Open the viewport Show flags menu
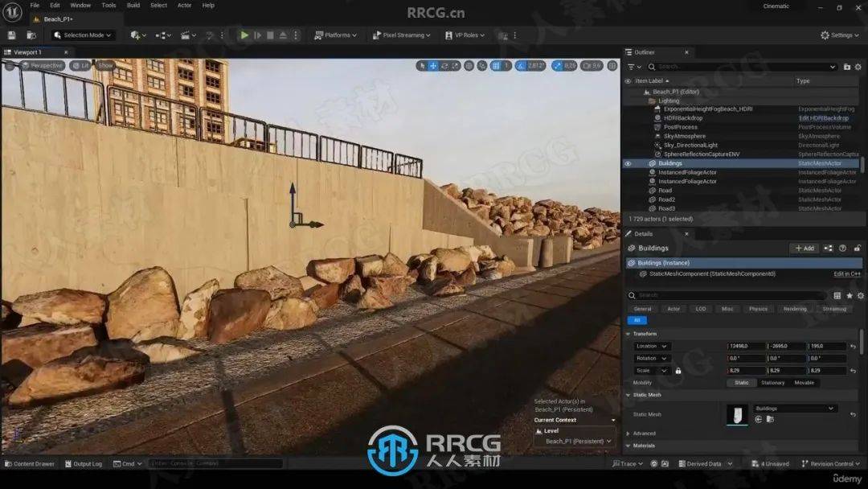868x489 pixels. click(105, 65)
